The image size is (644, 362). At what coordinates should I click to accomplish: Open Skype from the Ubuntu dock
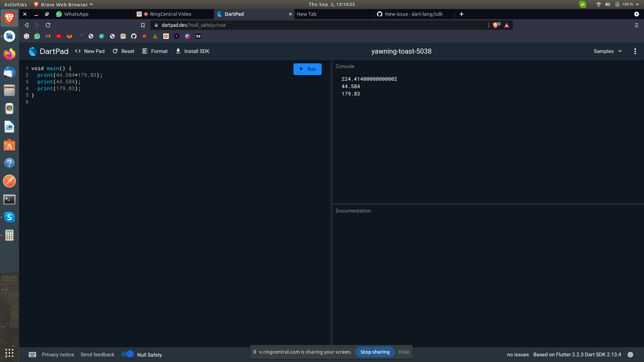coord(9,217)
